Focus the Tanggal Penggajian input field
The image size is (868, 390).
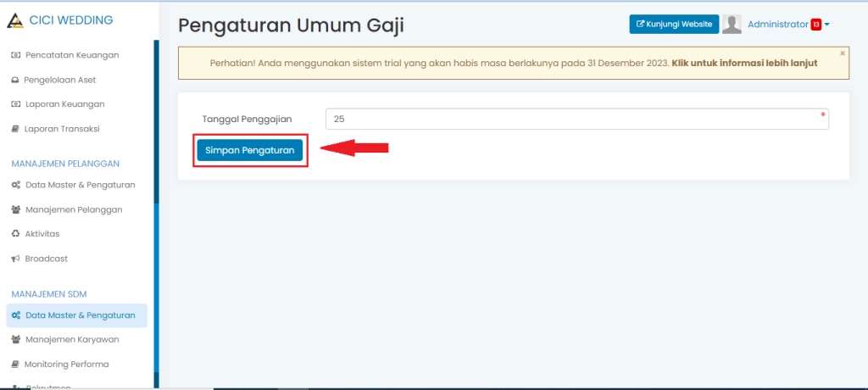pos(576,119)
